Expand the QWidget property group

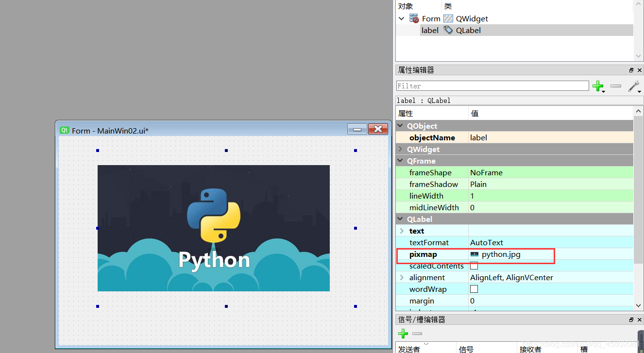[x=401, y=149]
